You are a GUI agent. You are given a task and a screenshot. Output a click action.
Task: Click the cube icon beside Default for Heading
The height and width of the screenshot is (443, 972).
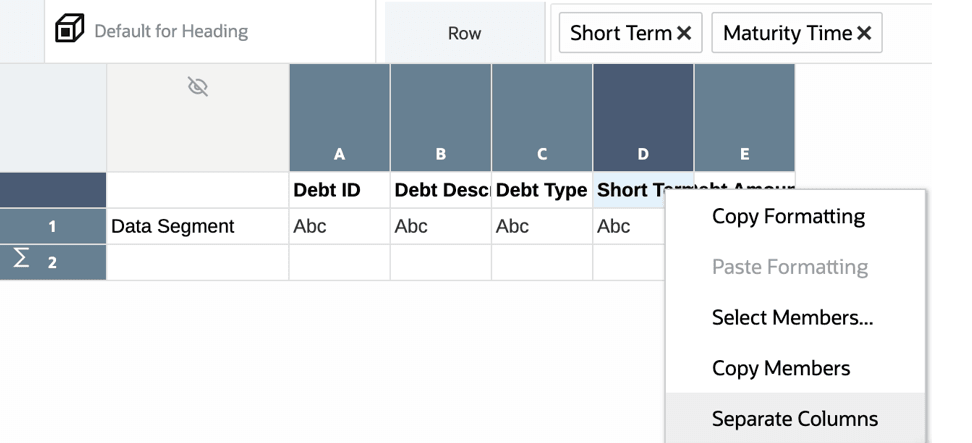69,31
